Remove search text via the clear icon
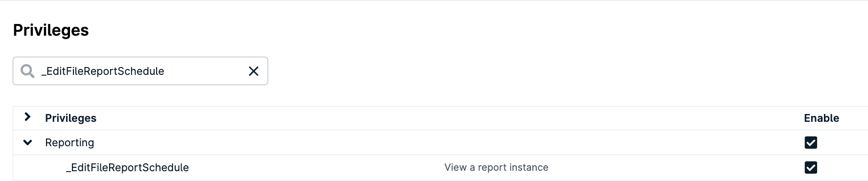Screen dimensions: 868x181 pos(253,71)
